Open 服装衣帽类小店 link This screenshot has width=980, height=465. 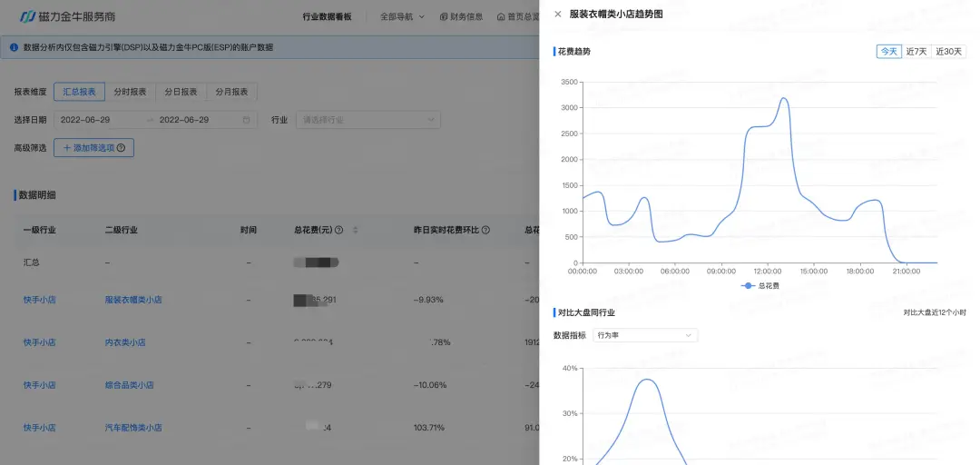tap(133, 300)
